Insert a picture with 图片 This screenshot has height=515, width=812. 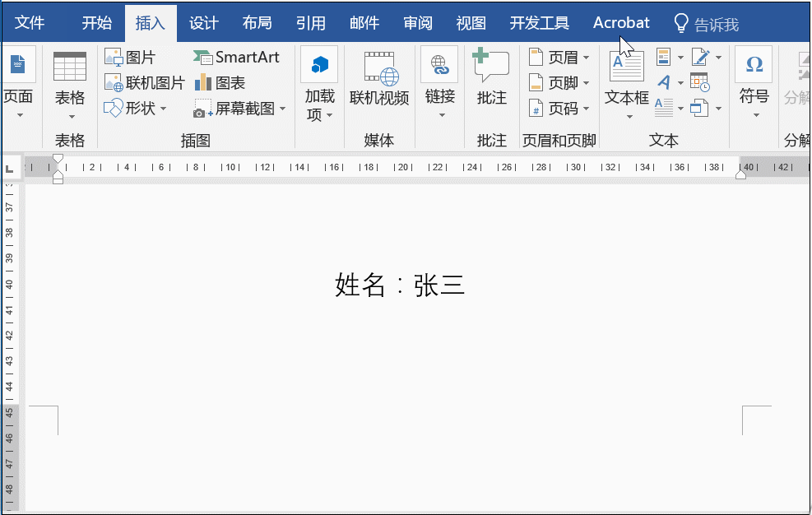(x=130, y=57)
